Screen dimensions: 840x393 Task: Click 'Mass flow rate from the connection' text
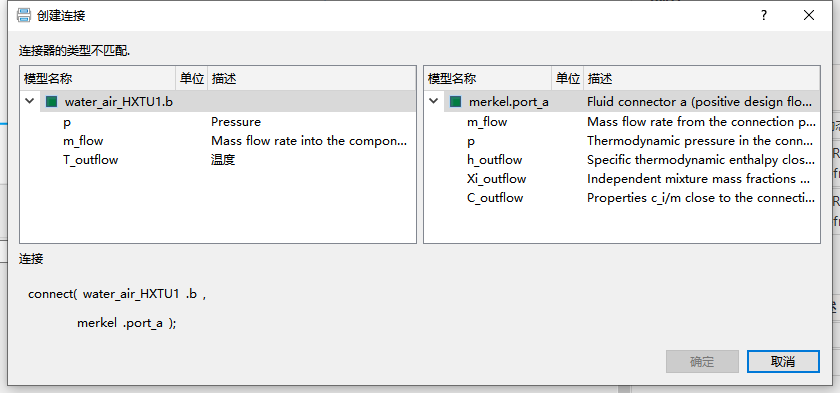tap(701, 122)
